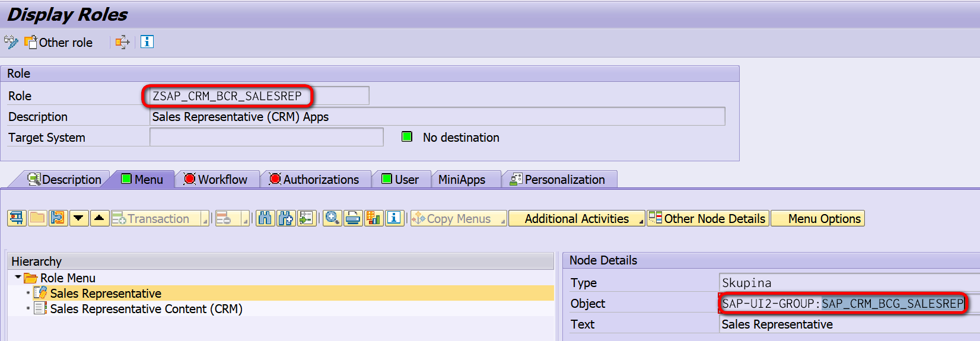Click the yellow create folder icon
This screenshot has height=341, width=980.
37,218
